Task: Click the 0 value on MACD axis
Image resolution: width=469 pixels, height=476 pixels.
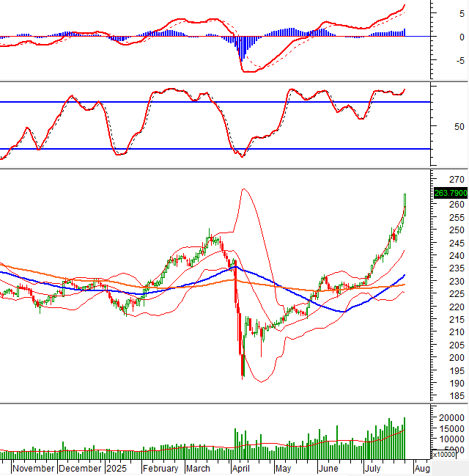Action: [462, 37]
